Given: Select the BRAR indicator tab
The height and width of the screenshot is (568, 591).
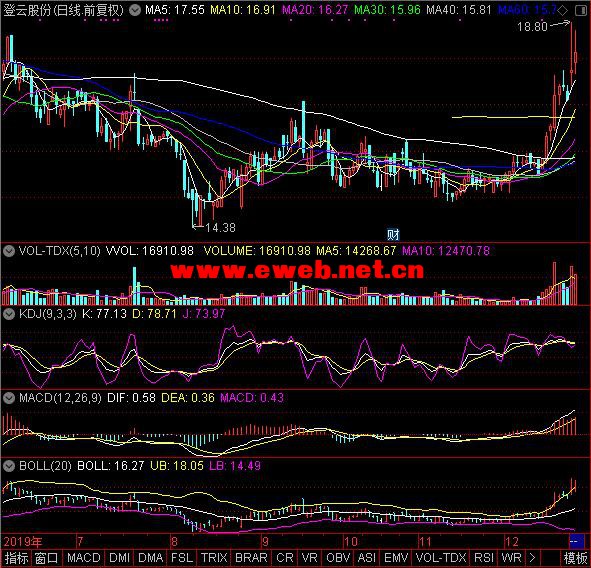Looking at the screenshot, I should pos(251,558).
